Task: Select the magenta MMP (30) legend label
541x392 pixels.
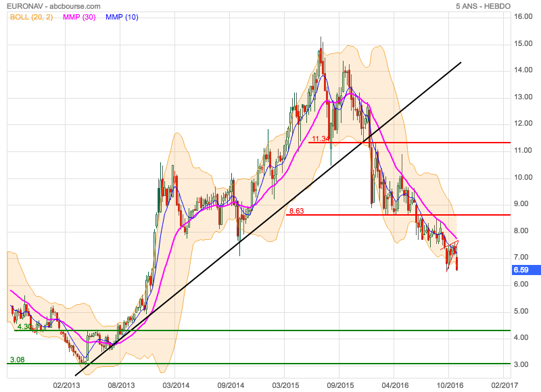Action: tap(79, 17)
